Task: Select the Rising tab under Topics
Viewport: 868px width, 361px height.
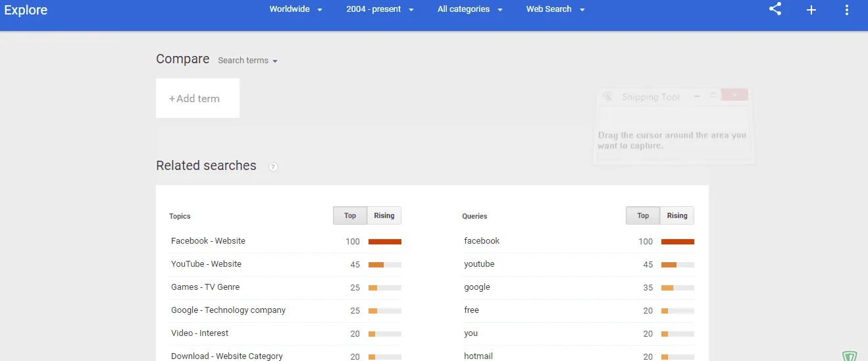Action: pyautogui.click(x=384, y=215)
